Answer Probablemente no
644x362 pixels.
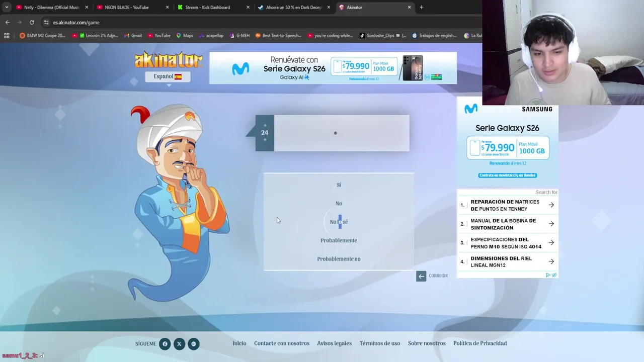(339, 259)
